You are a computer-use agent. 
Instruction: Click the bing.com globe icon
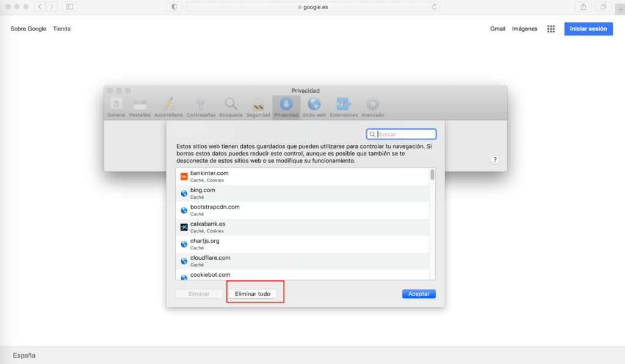pyautogui.click(x=184, y=193)
